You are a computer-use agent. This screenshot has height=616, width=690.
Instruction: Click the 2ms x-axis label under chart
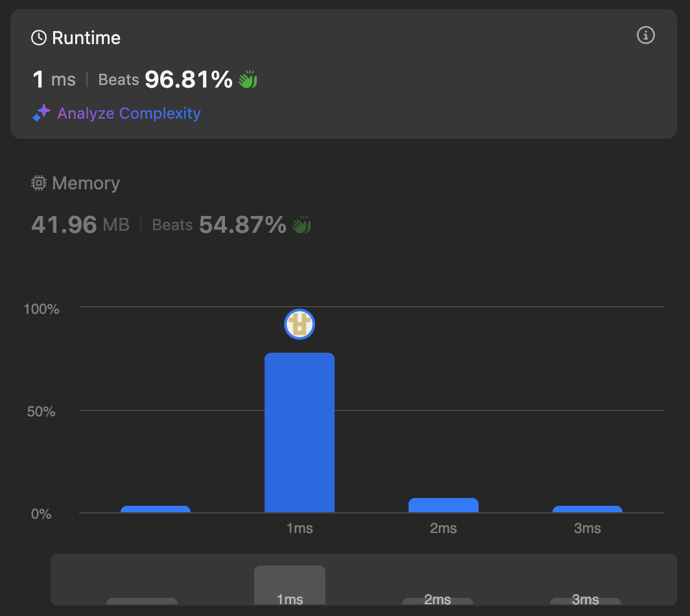(x=443, y=528)
